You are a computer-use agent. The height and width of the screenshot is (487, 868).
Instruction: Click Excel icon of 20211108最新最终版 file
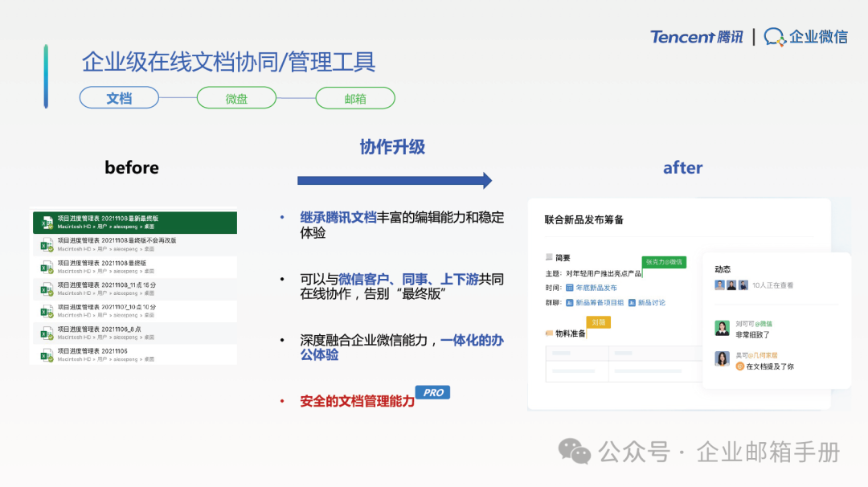coord(47,223)
